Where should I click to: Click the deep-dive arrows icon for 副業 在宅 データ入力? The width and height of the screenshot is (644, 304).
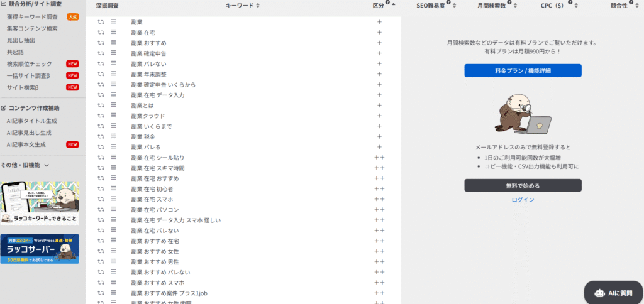pyautogui.click(x=101, y=95)
